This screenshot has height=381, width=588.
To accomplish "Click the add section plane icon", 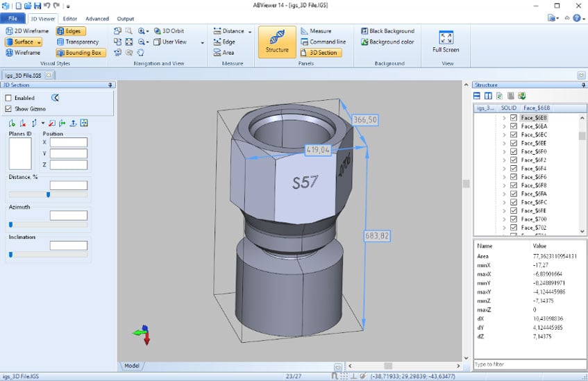I will coord(12,123).
